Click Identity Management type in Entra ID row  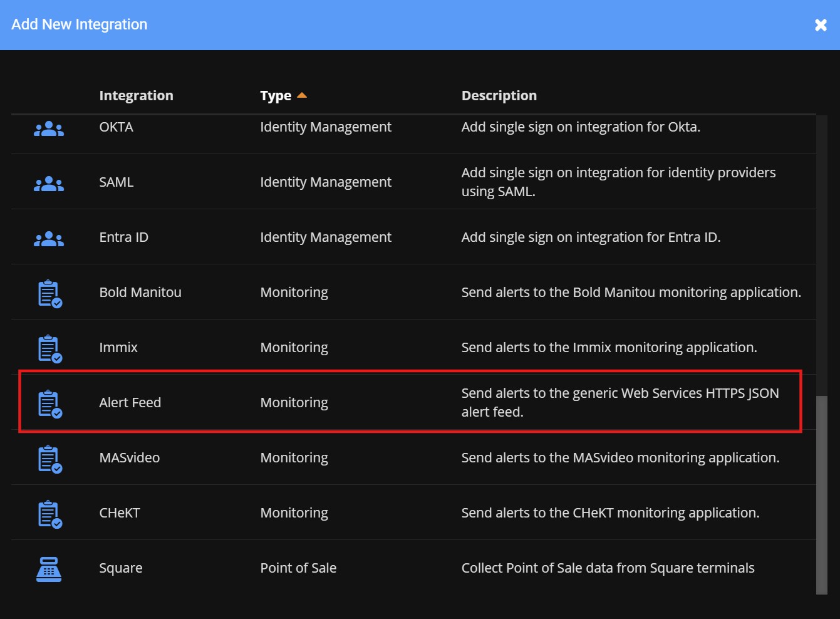(x=326, y=237)
